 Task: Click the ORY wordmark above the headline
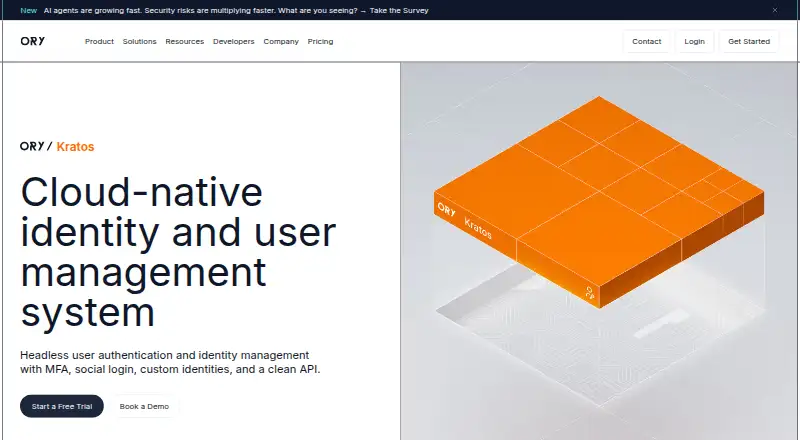click(x=32, y=146)
